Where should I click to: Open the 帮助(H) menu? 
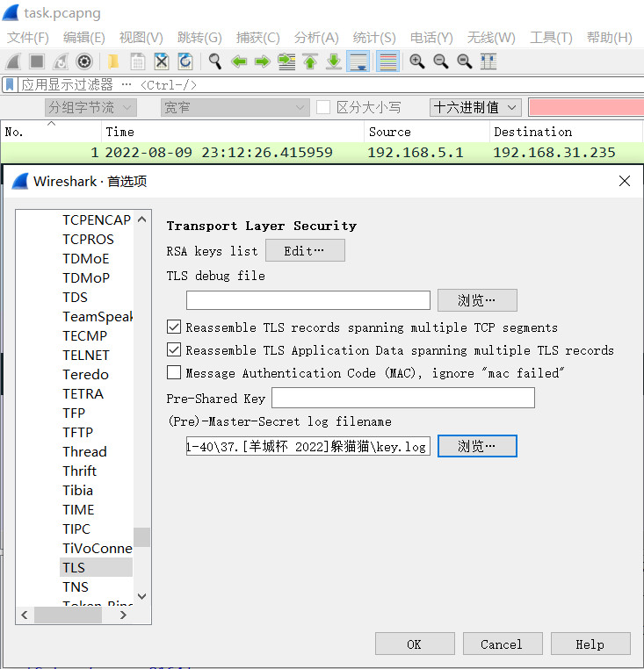[x=609, y=38]
